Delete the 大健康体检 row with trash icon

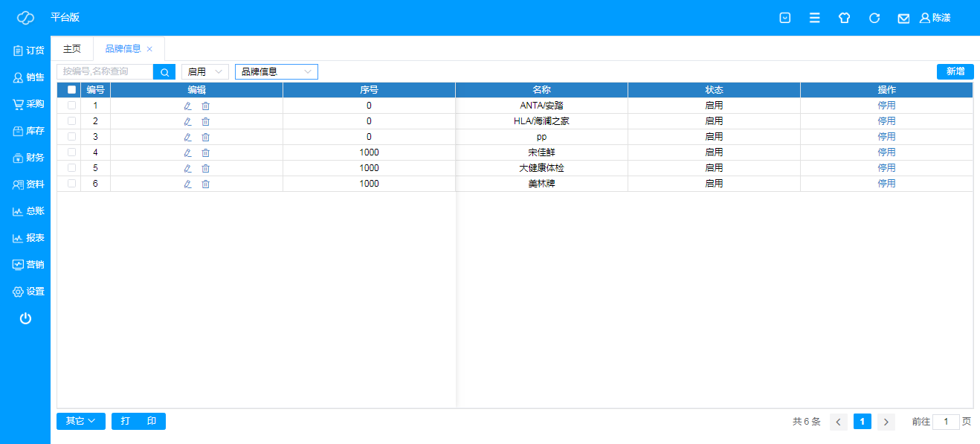tap(206, 168)
